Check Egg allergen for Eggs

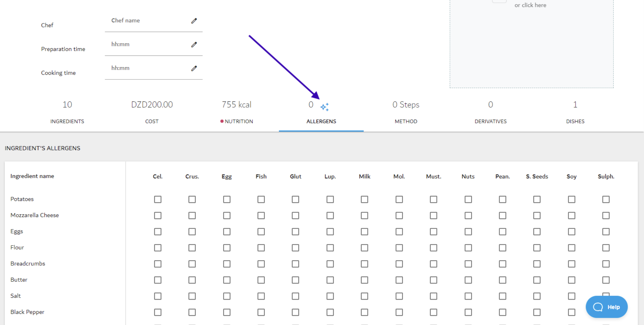click(x=227, y=232)
